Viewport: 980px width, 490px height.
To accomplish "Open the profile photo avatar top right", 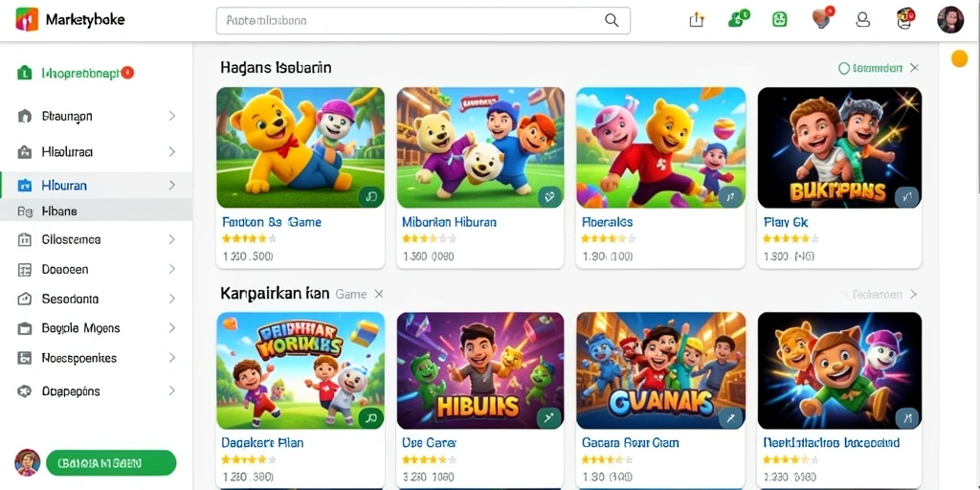I will tap(950, 19).
